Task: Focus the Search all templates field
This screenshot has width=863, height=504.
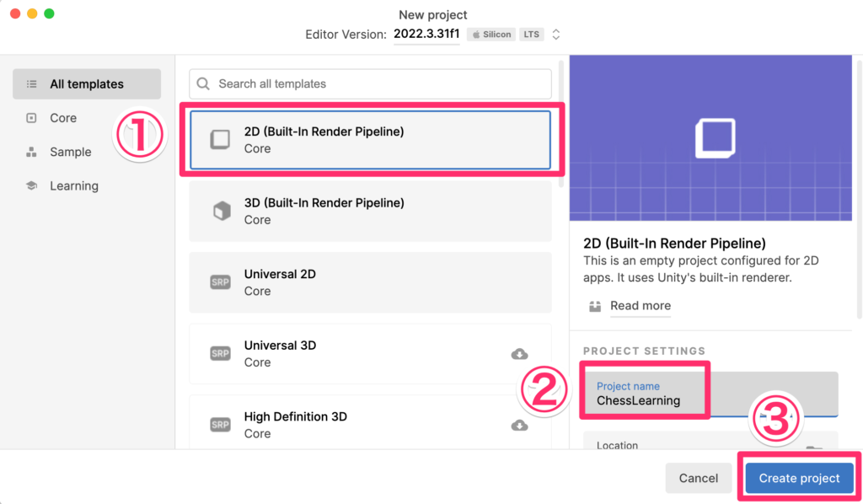Action: (x=379, y=83)
